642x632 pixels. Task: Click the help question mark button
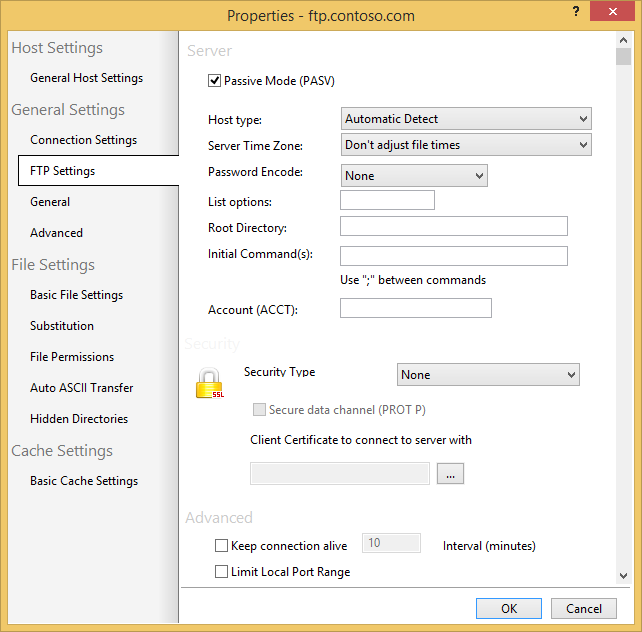[577, 12]
